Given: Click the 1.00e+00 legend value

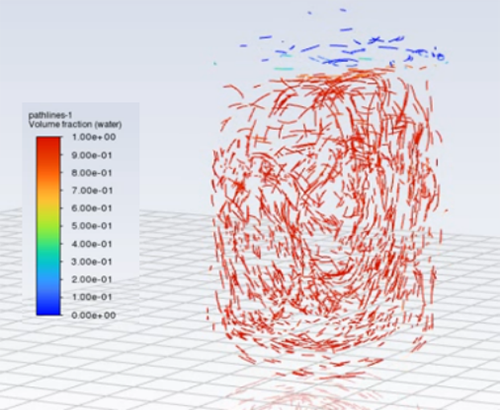Looking at the screenshot, I should coord(94,137).
